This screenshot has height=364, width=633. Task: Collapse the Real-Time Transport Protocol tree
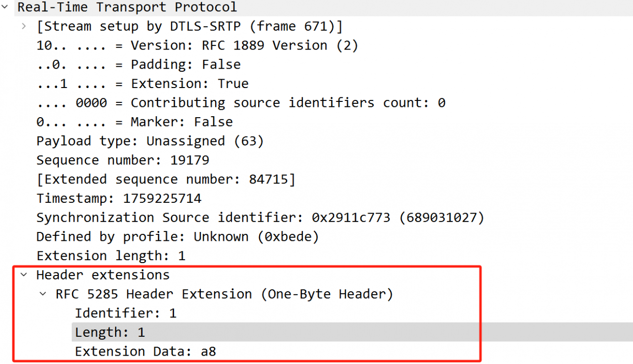pyautogui.click(x=4, y=7)
